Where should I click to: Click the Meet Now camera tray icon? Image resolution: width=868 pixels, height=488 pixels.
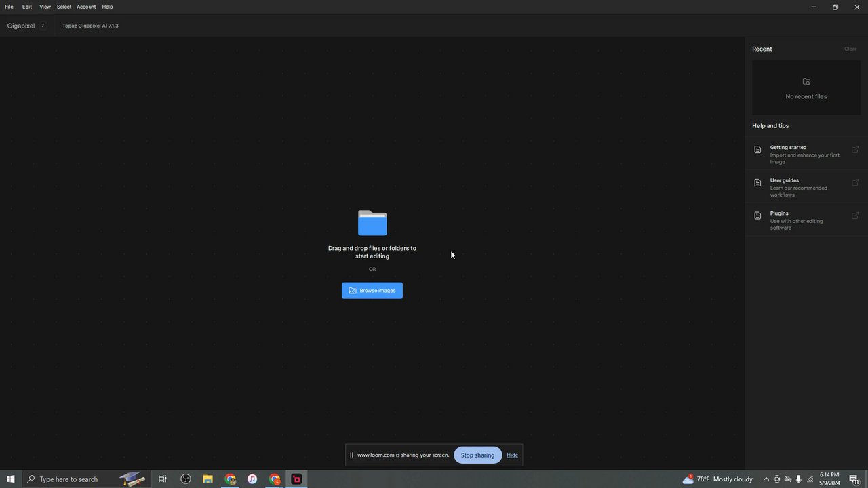pos(777,479)
